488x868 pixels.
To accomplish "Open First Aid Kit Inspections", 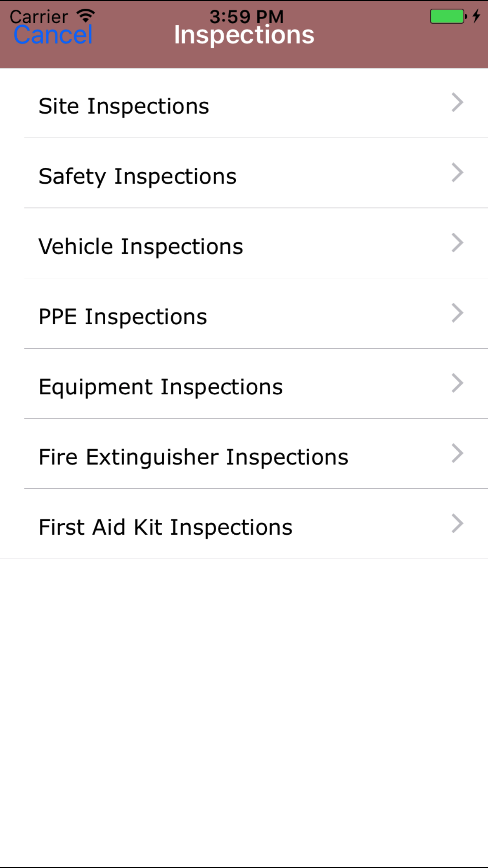I will [x=165, y=527].
